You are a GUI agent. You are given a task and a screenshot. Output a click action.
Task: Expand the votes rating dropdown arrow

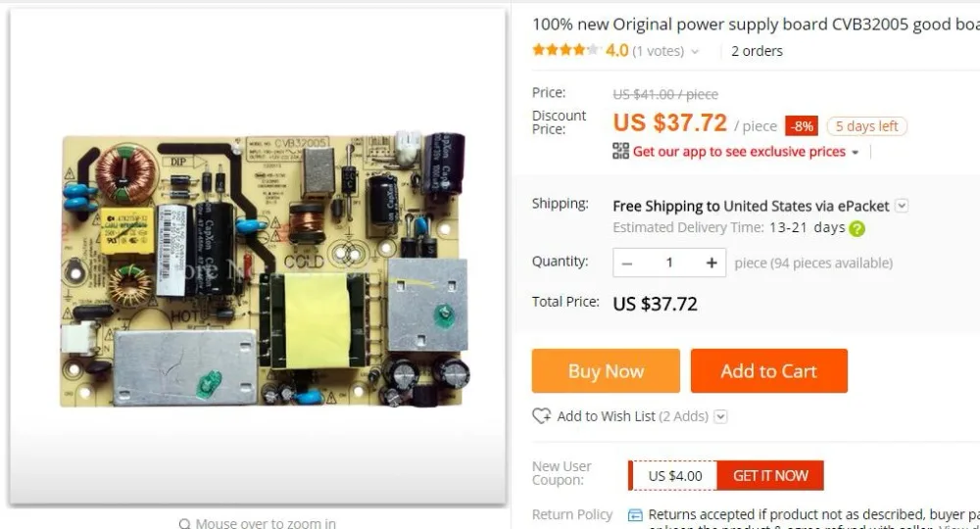(696, 52)
